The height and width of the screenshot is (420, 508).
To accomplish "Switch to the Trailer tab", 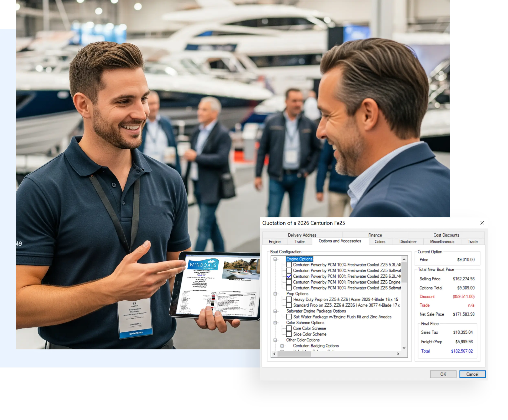I will coord(300,241).
